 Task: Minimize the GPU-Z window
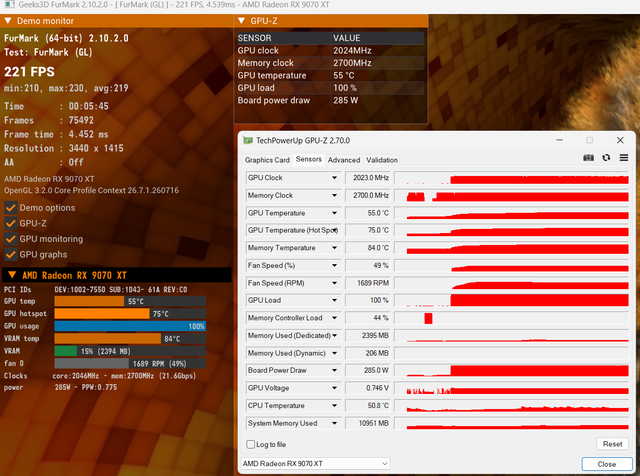point(559,140)
